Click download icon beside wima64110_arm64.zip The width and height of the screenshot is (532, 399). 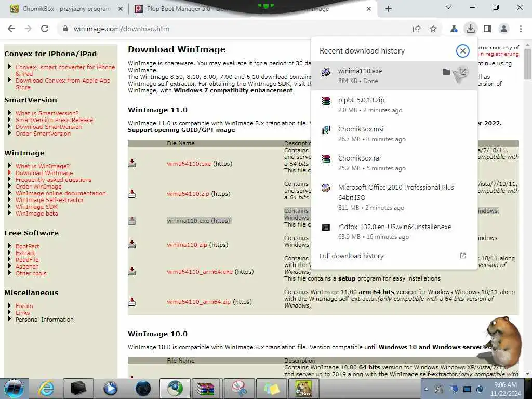[132, 302]
